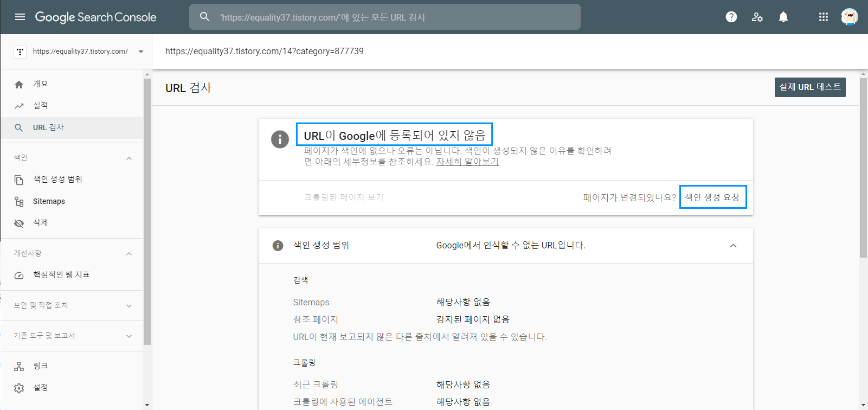Click the network icon beside 링크
The height and width of the screenshot is (410, 868).
pyautogui.click(x=19, y=366)
